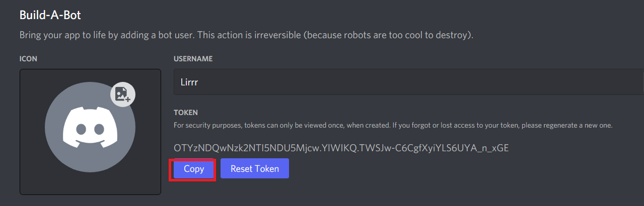This screenshot has width=644, height=206.
Task: Click the Copy button under the token
Action: (194, 169)
